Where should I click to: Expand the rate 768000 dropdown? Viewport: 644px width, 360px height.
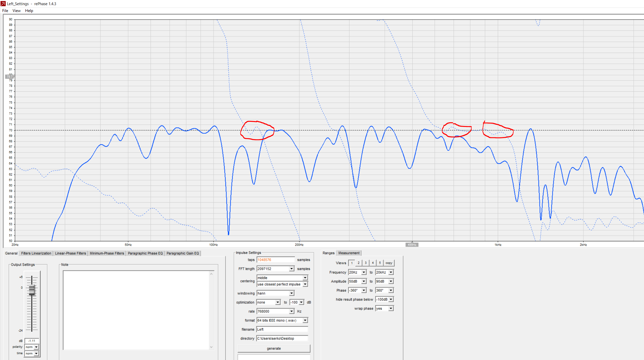pos(291,311)
